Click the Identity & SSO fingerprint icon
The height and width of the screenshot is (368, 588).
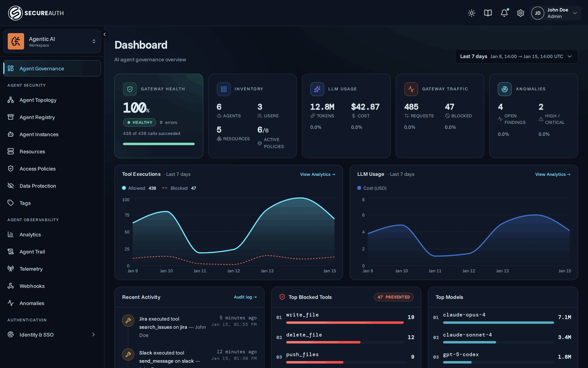coord(11,334)
